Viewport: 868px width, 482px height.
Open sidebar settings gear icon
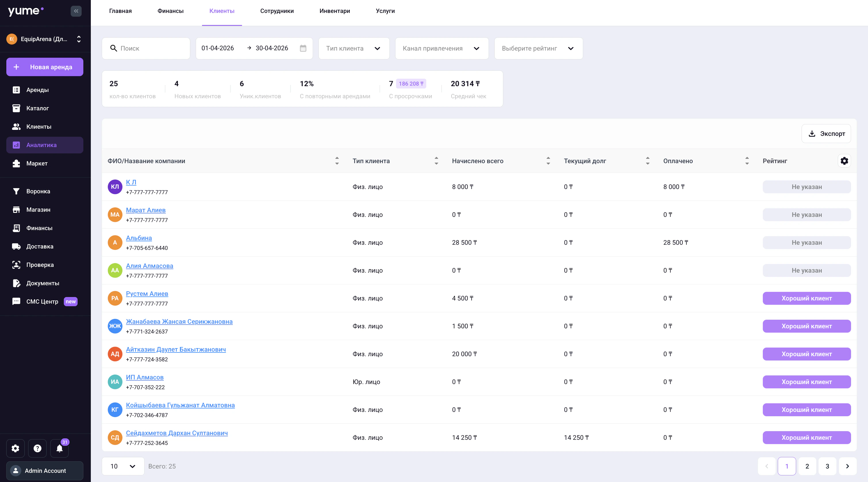16,448
